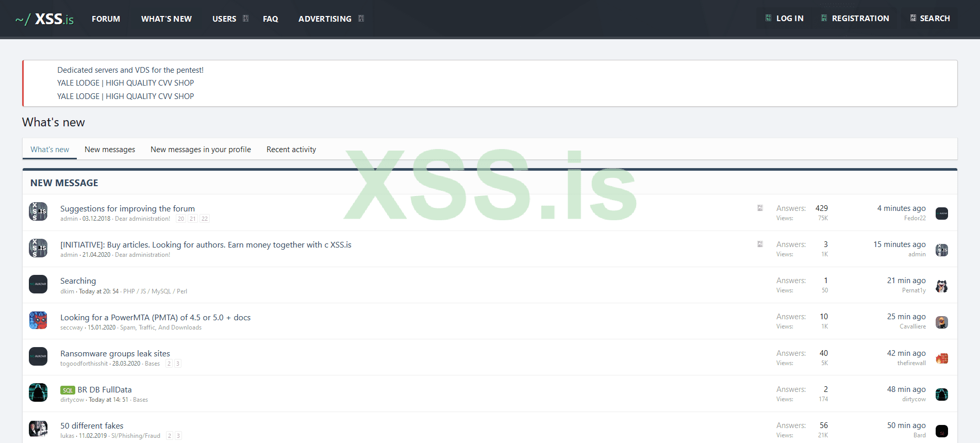Click the "21 min ago" last-post time
980x443 pixels.
(906, 280)
